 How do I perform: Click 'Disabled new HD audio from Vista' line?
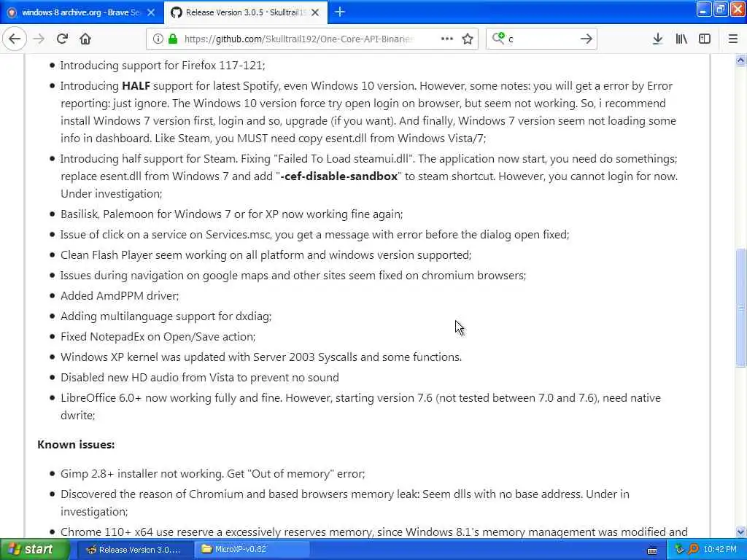click(x=200, y=378)
